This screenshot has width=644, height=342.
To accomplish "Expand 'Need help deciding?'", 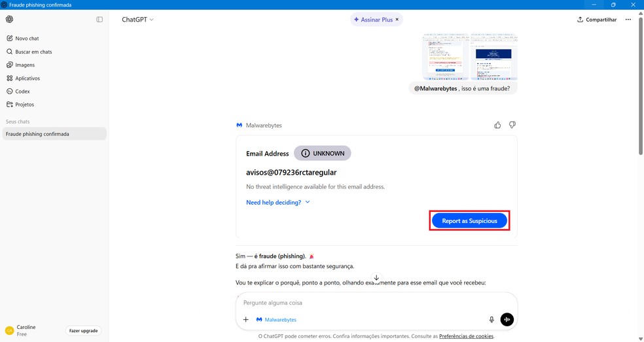I will tap(278, 203).
